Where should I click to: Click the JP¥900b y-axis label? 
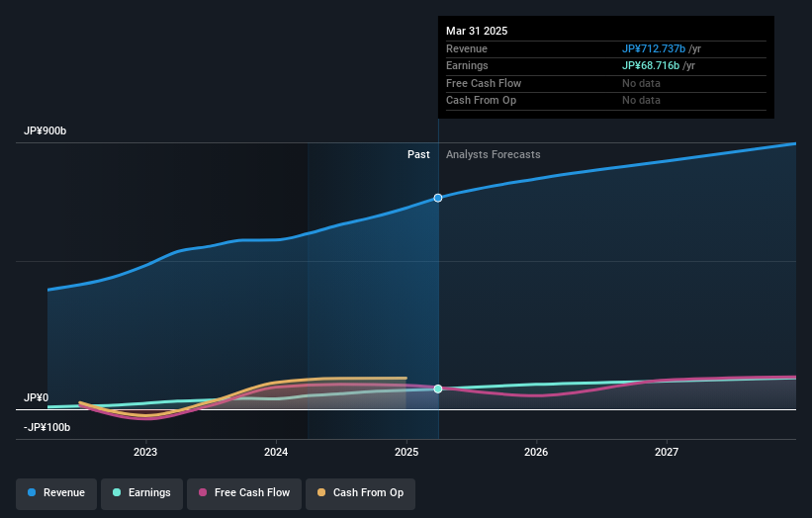pyautogui.click(x=45, y=130)
